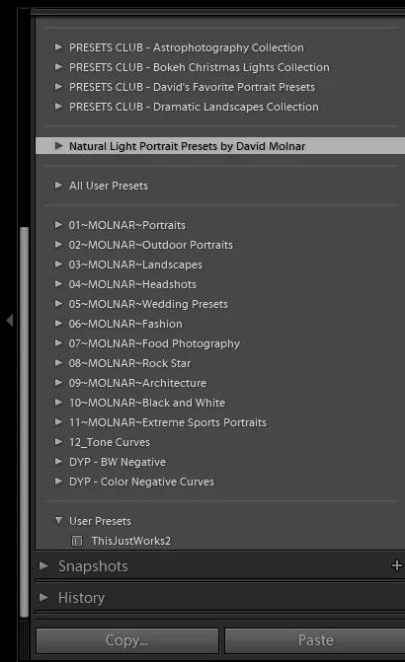The image size is (405, 662).
Task: Add a new snapshot with plus icon
Action: 397,565
